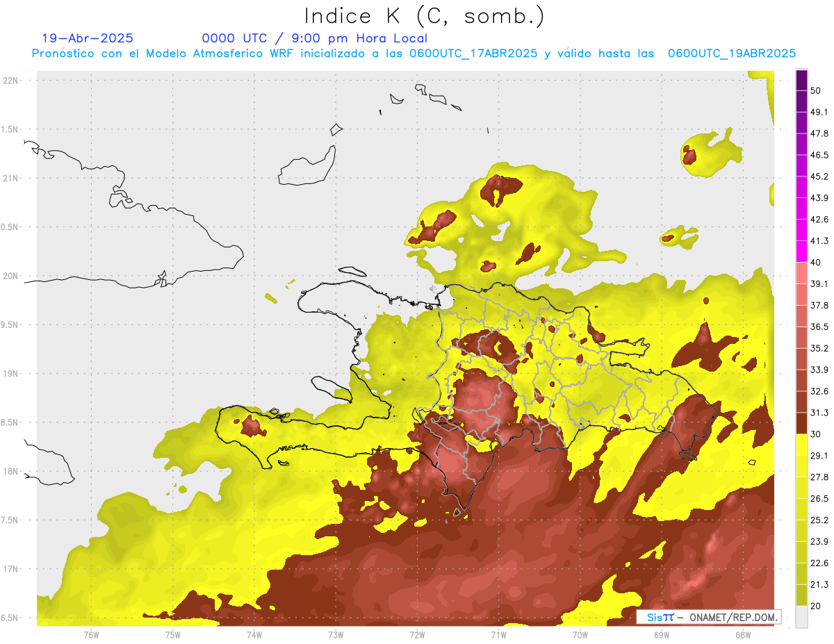Image resolution: width=834 pixels, height=644 pixels.
Task: Select the "36.5" value on the color scale
Action: (819, 327)
